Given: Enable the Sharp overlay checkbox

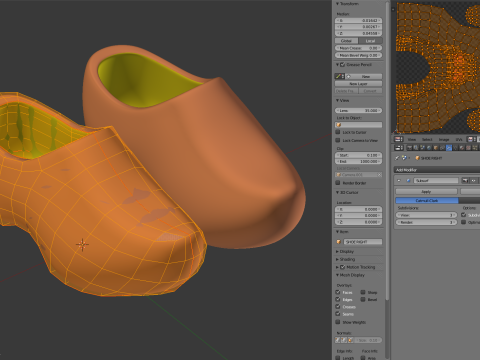Looking at the screenshot, I should tap(363, 292).
